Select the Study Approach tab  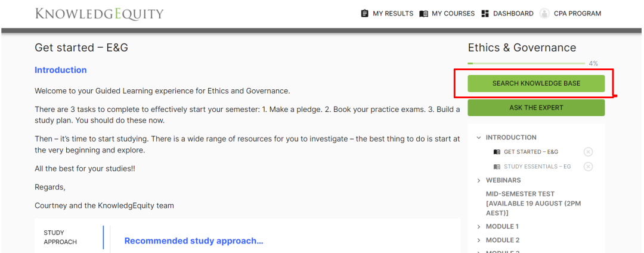click(x=60, y=237)
